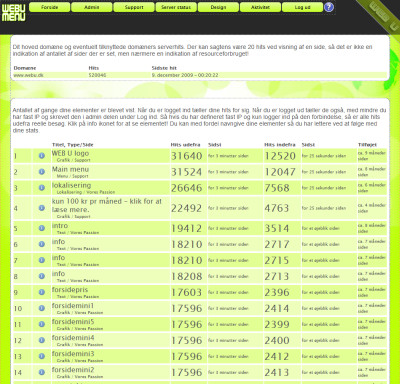Click info icon for forsidemini3 row
This screenshot has height=384, width=400.
click(42, 356)
